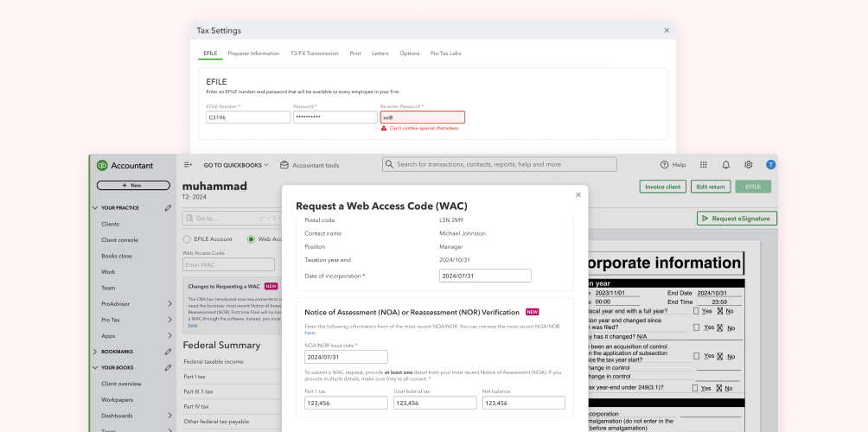The width and height of the screenshot is (868, 432).
Task: Click the Invoice client button
Action: point(662,187)
